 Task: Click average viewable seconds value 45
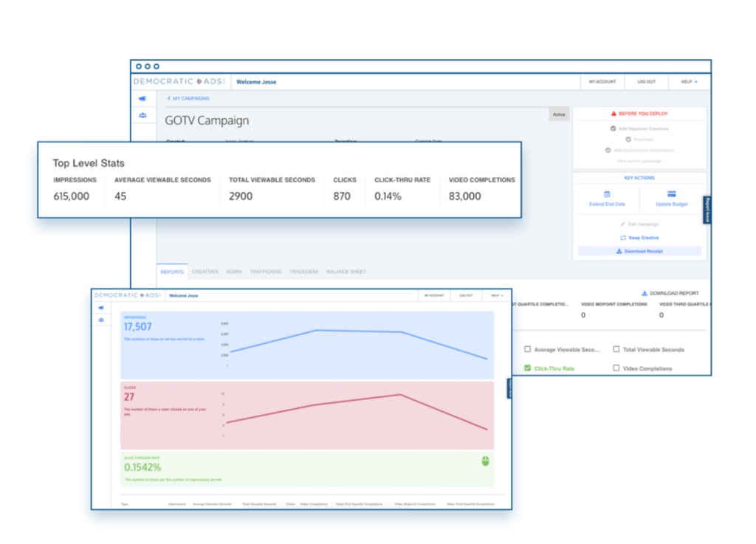point(120,196)
